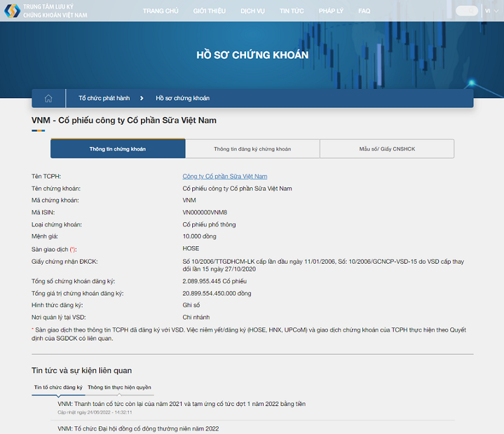
Task: Open the FAQ page
Action: tap(364, 11)
